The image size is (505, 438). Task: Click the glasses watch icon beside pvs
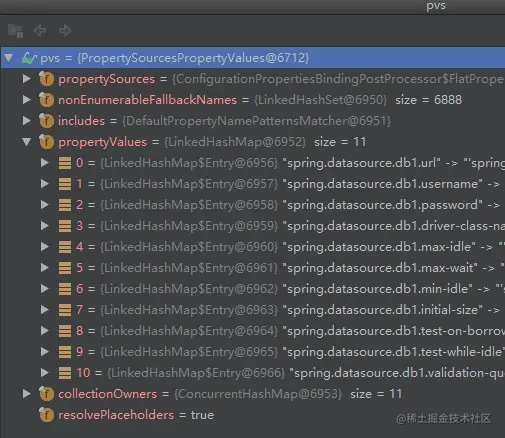click(29, 58)
